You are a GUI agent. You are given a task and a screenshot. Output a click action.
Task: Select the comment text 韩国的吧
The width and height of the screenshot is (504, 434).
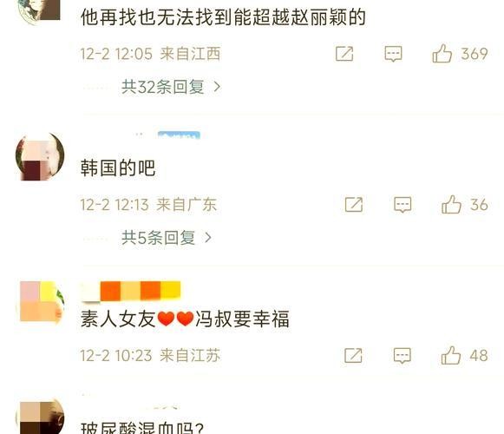click(118, 168)
